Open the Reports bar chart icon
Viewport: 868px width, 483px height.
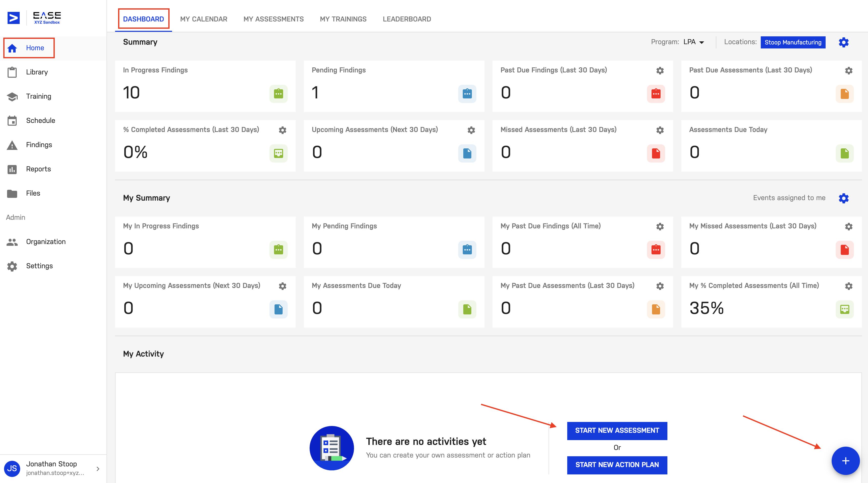pos(12,169)
